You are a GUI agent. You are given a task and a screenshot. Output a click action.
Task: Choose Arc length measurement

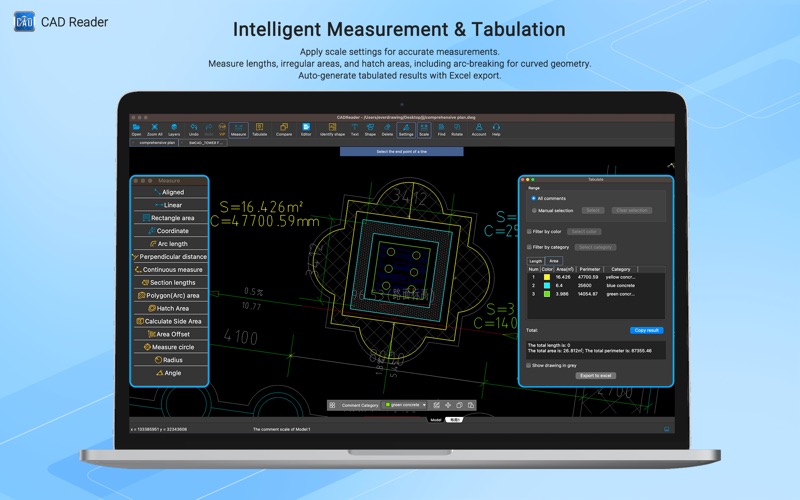pos(170,243)
